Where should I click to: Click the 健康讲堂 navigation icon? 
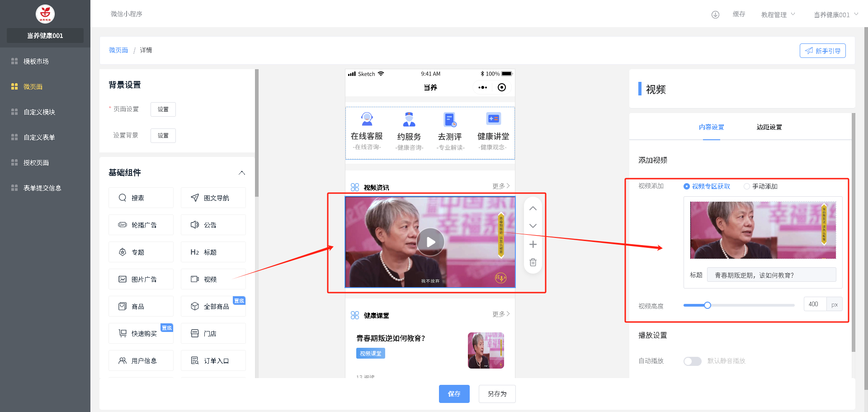[493, 119]
